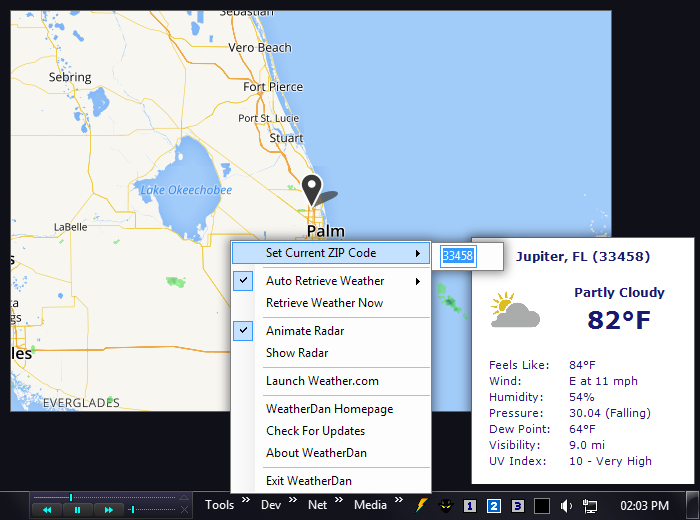Click the LaBelle label on map
The width and height of the screenshot is (700, 520).
click(71, 227)
